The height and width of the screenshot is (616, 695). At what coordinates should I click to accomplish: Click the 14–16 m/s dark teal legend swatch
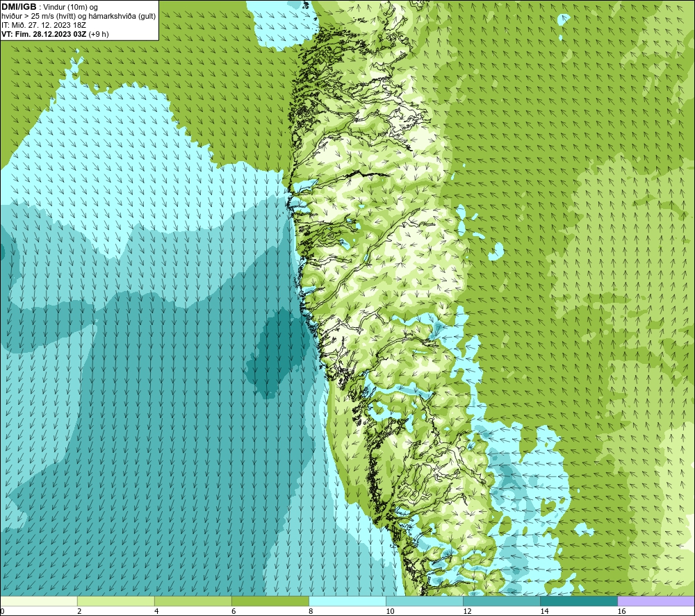[579, 601]
